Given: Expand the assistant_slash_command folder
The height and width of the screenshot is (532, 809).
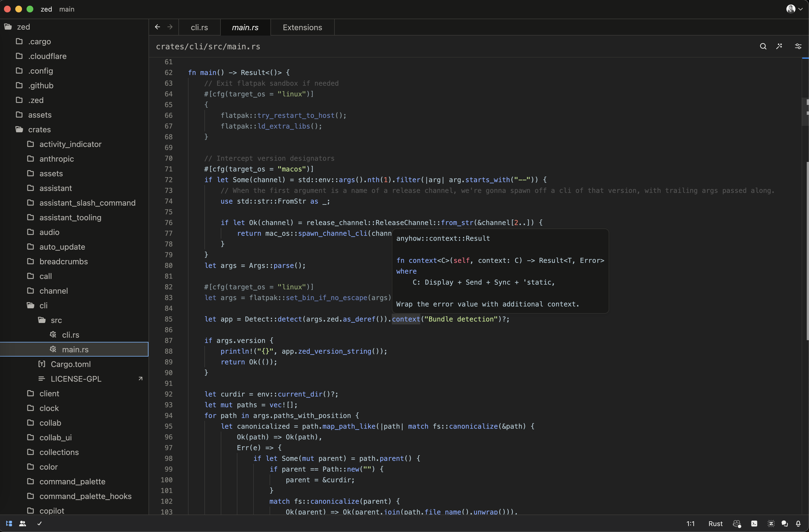Looking at the screenshot, I should (x=74, y=203).
